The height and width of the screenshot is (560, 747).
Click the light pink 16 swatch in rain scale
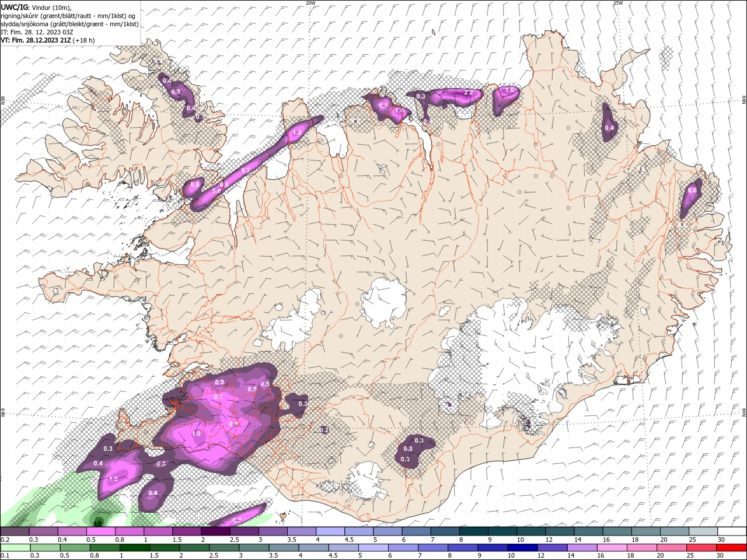[x=612, y=548]
